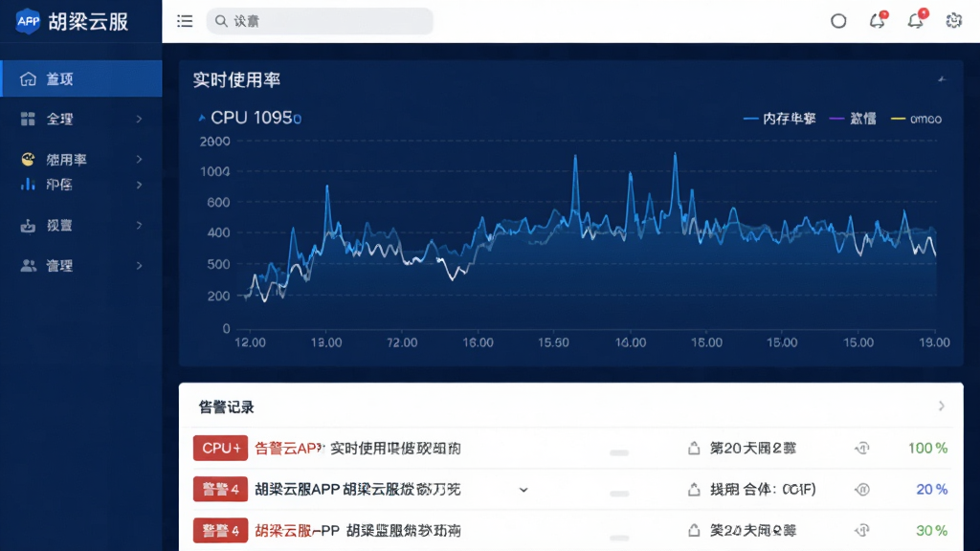Screen dimensions: 980x551
Task: Expand the chevron next to users item
Action: click(140, 266)
